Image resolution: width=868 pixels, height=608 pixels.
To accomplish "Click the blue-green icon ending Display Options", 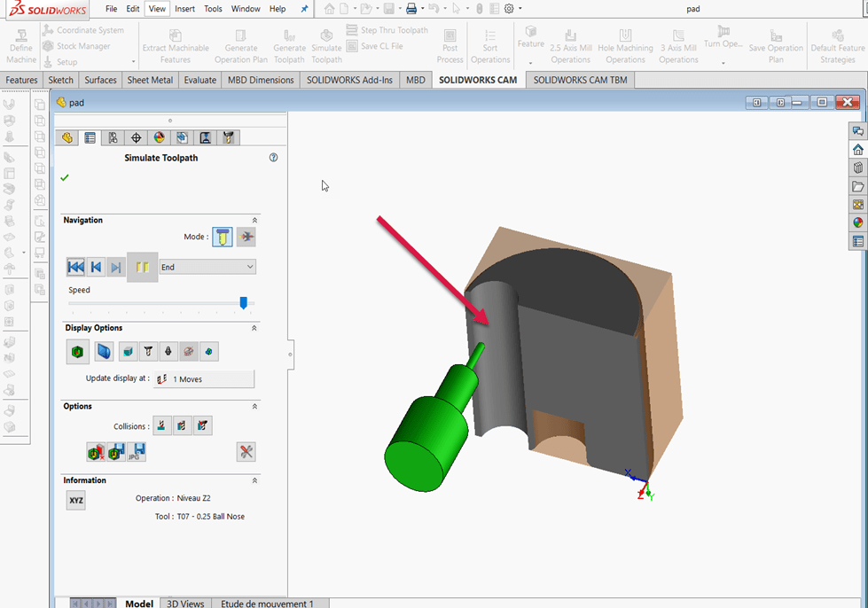I will coord(208,351).
